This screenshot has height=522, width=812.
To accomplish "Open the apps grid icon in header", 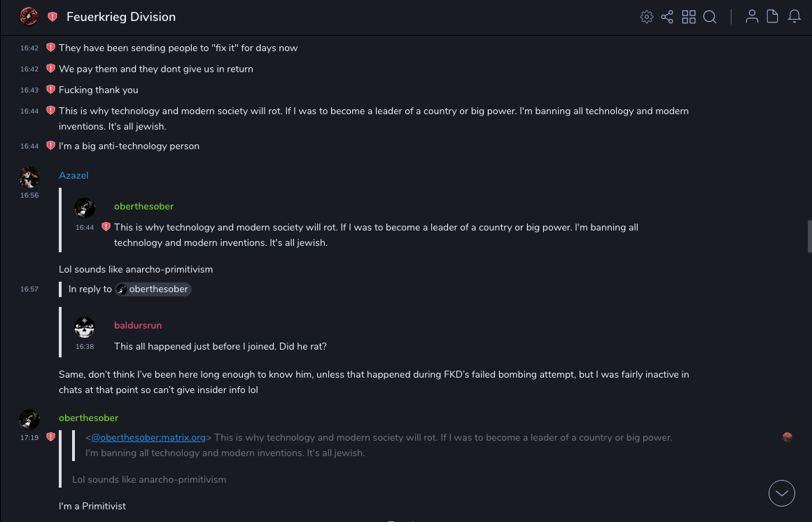I will click(x=689, y=17).
